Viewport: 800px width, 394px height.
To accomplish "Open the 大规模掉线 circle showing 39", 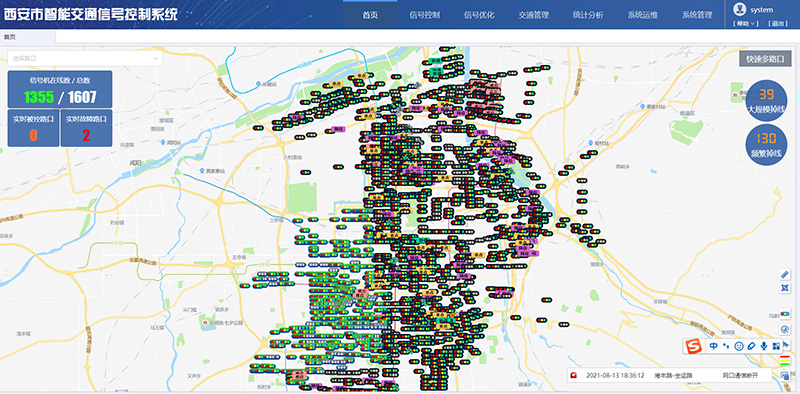I will point(766,101).
